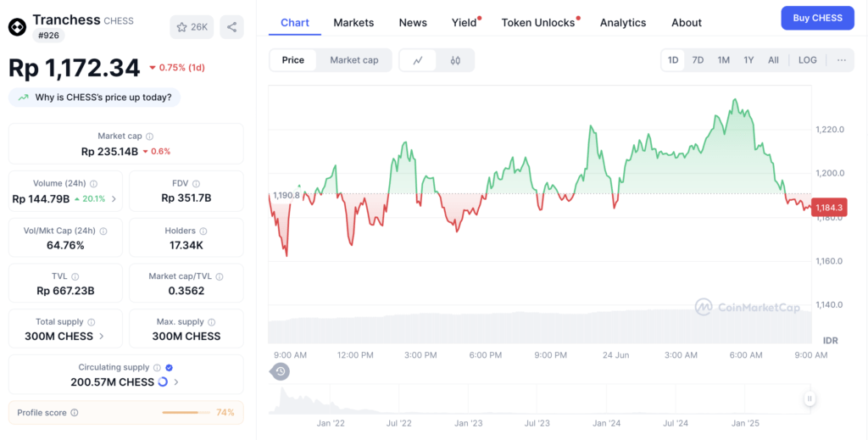Viewport: 868px width, 440px height.
Task: Click the 1,190.8 opening price label
Action: pyautogui.click(x=287, y=195)
